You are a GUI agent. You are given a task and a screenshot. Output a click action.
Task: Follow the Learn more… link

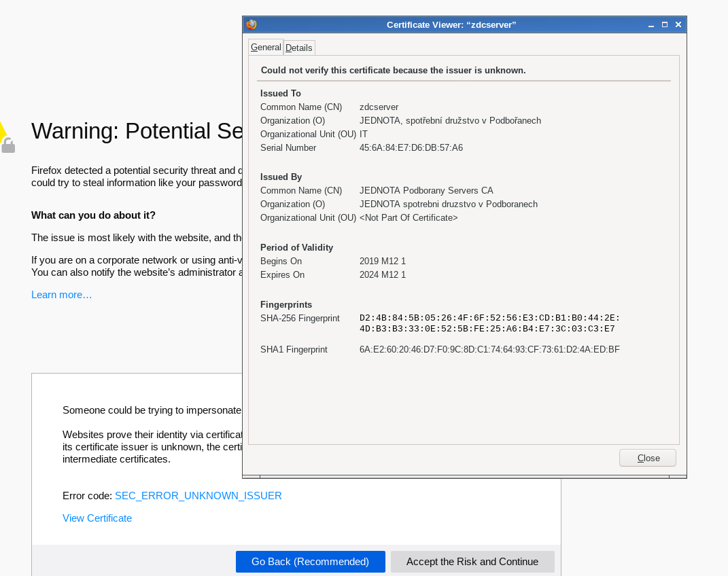(x=62, y=295)
